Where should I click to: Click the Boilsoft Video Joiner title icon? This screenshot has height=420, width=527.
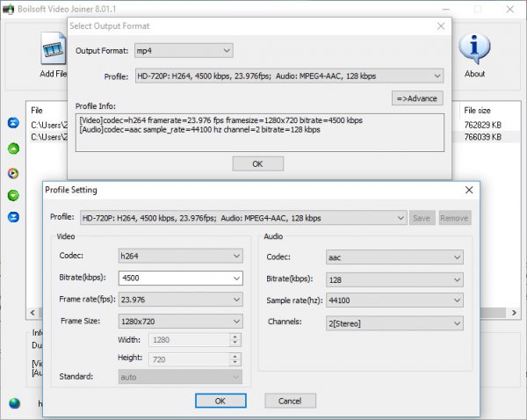coord(8,9)
